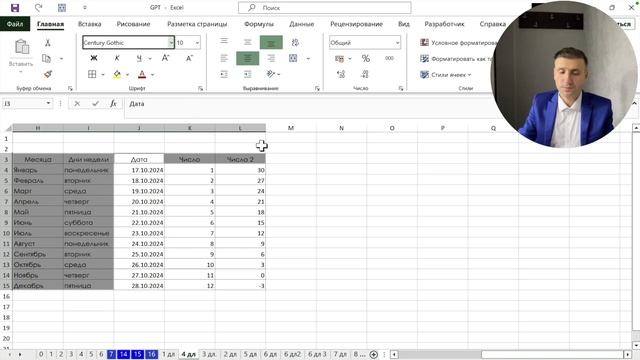Open the Font Color dropdown arrow
Image resolution: width=640 pixels, height=360 pixels.
tap(153, 74)
